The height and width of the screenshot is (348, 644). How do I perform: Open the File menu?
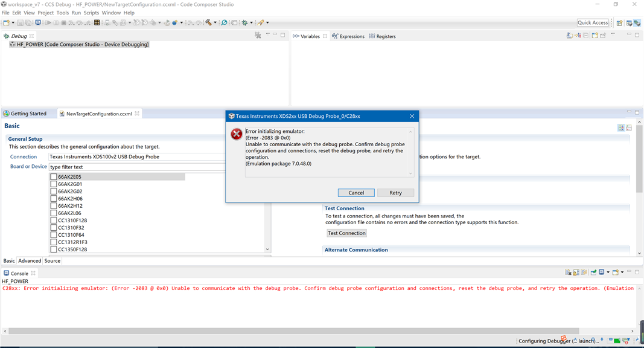(x=5, y=13)
